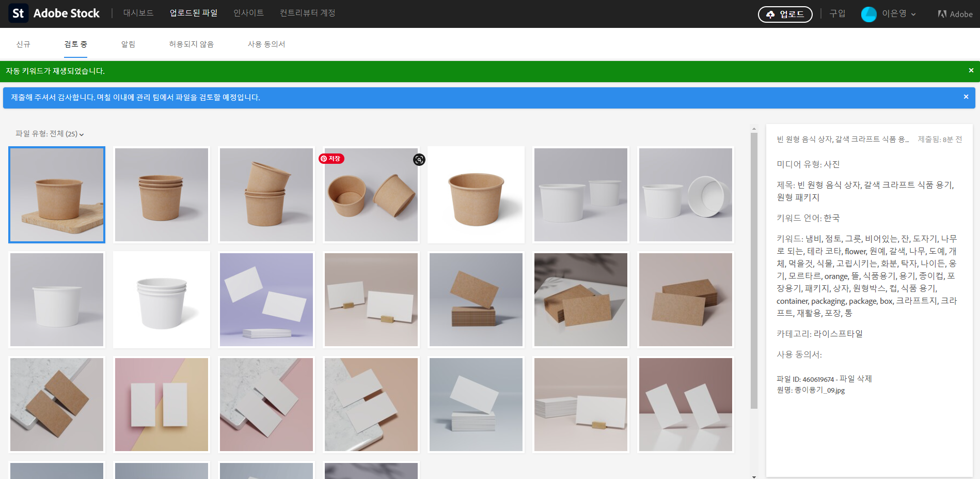
Task: Select the 검토 중 tab
Action: [x=75, y=44]
